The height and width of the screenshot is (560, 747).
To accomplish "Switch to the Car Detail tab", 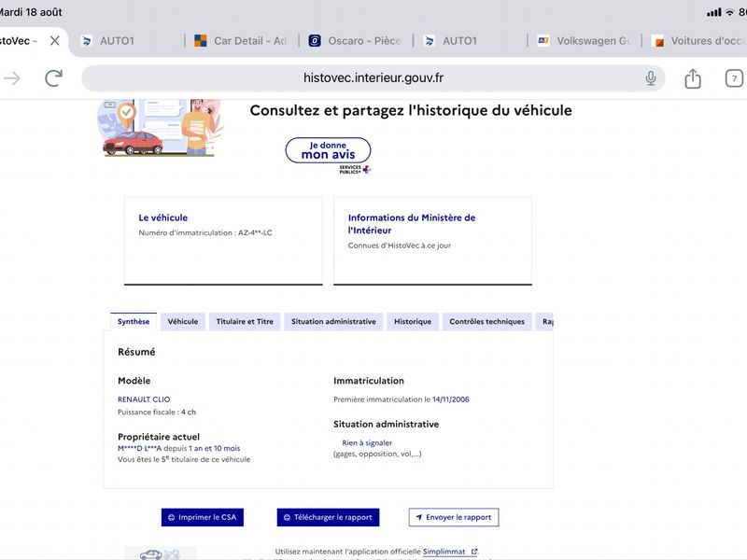I will tap(242, 41).
